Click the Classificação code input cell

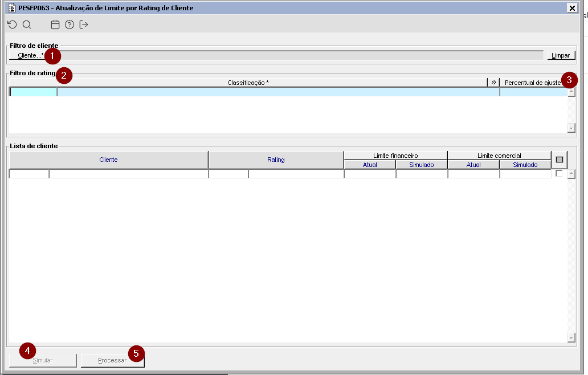point(34,92)
